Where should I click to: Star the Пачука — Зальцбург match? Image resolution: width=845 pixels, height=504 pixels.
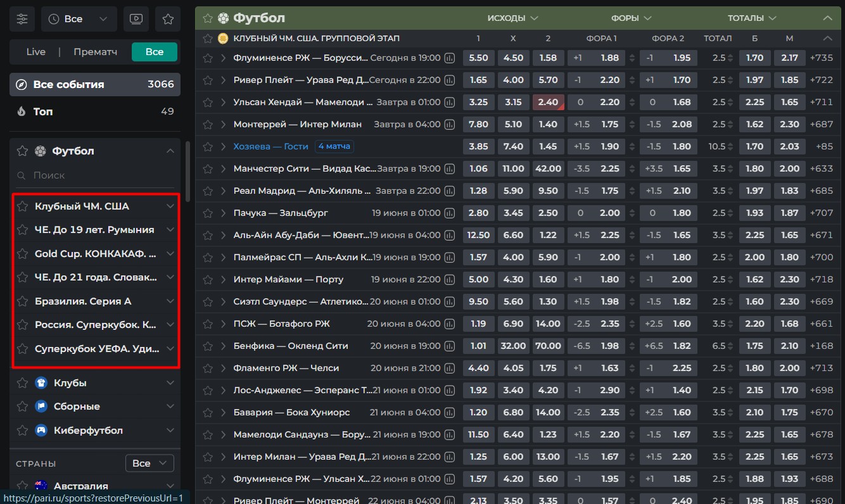click(x=207, y=213)
